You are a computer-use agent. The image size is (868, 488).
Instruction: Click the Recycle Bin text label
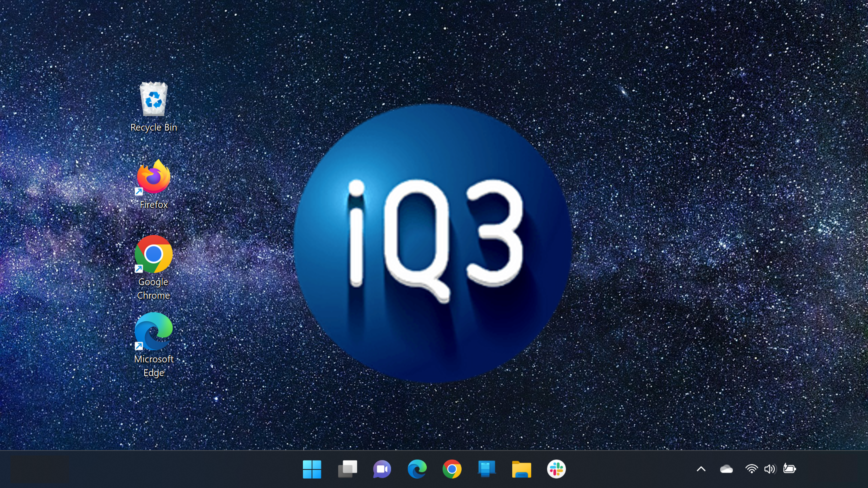click(x=154, y=127)
